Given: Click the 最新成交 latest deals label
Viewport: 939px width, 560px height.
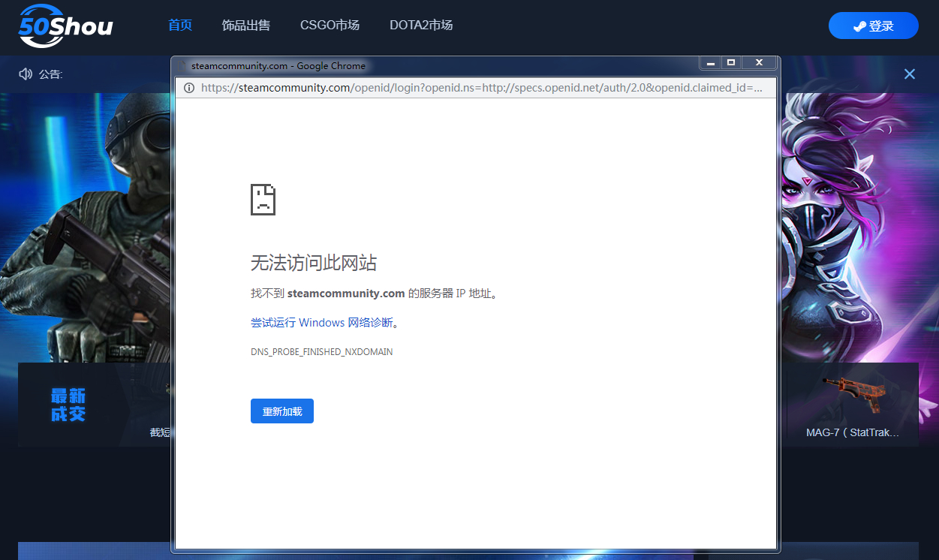Looking at the screenshot, I should click(x=68, y=405).
